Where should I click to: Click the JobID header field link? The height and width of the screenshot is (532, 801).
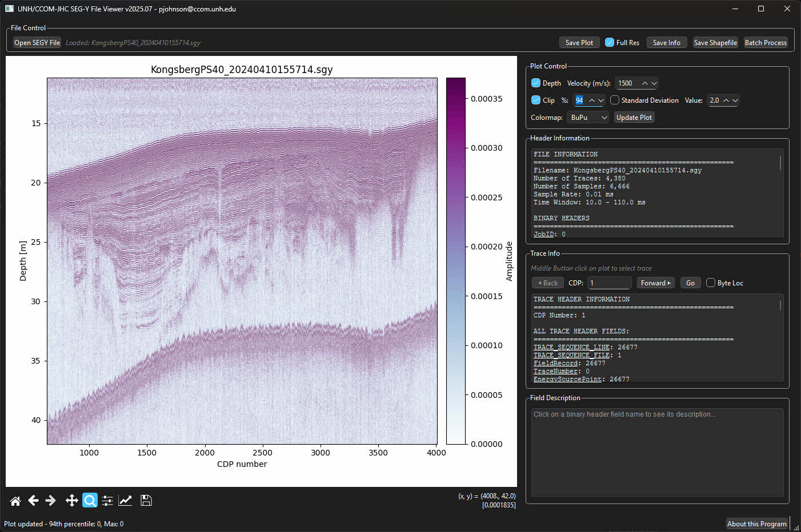(544, 234)
